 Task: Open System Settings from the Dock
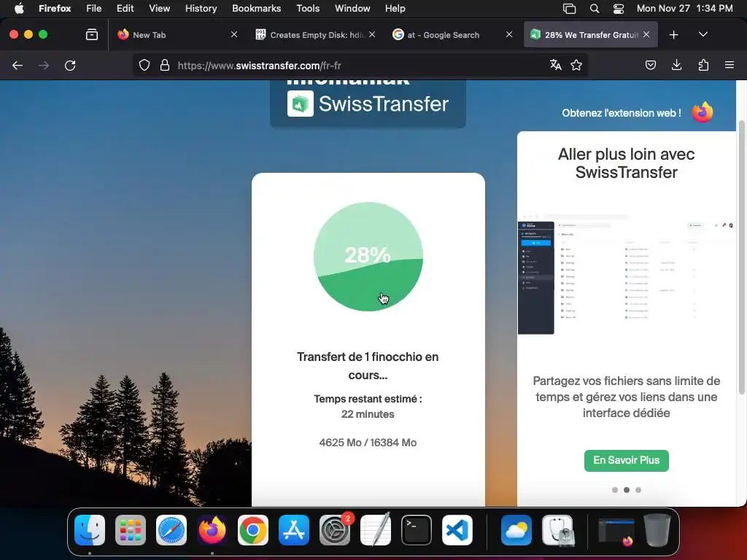coord(335,530)
